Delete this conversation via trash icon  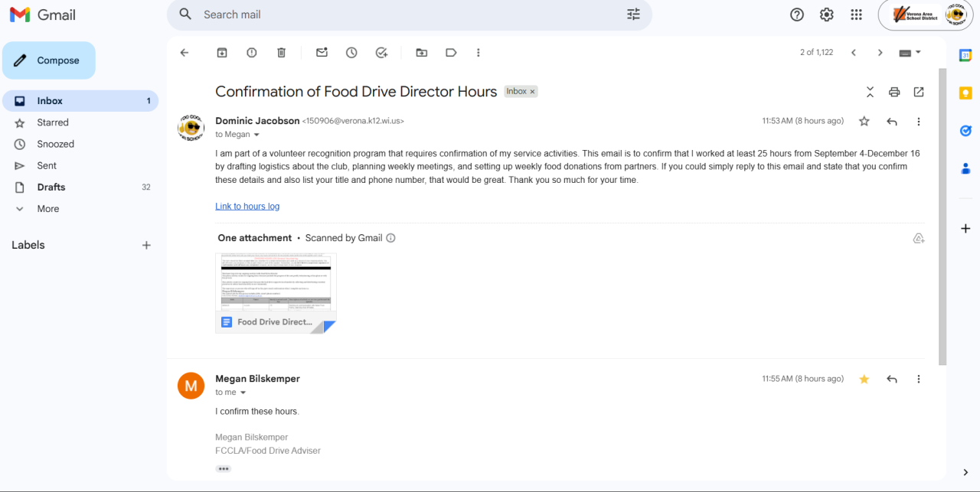tap(281, 53)
